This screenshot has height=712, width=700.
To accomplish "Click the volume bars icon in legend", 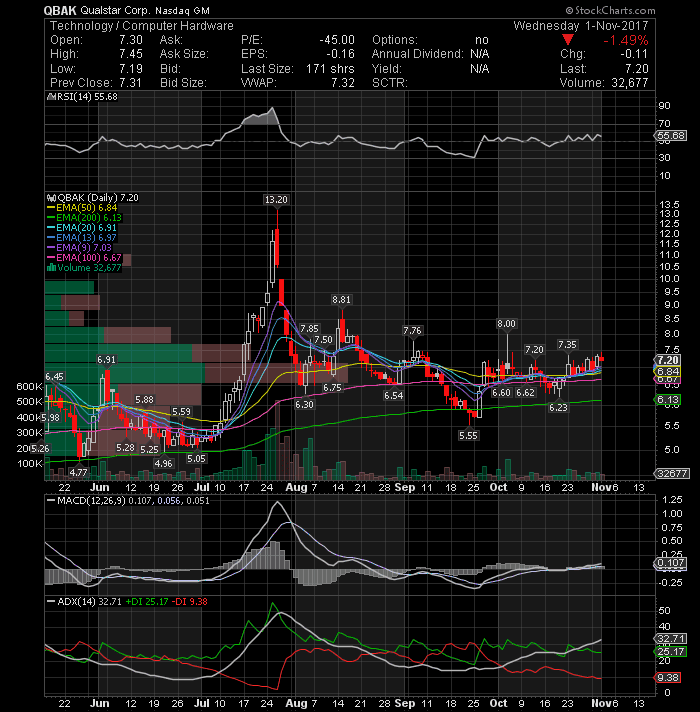I will tap(51, 267).
